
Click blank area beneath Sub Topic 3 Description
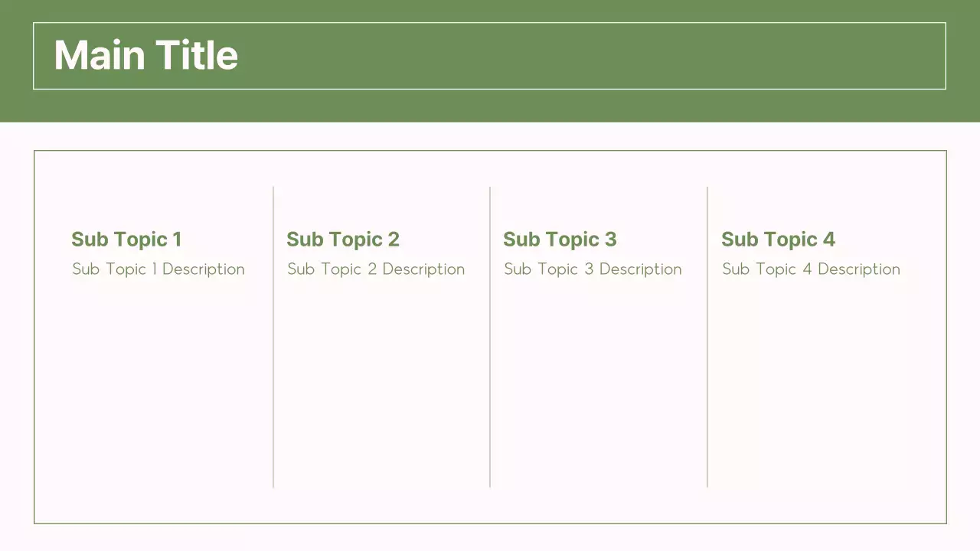pos(597,383)
